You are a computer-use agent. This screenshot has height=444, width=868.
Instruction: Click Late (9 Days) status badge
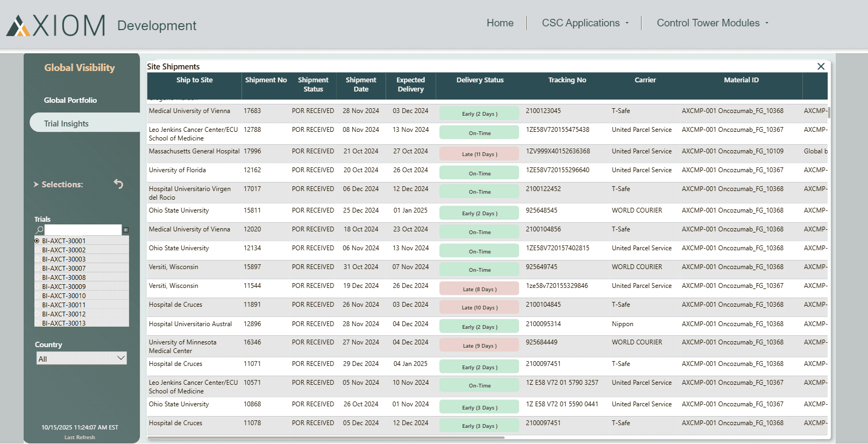click(x=479, y=346)
